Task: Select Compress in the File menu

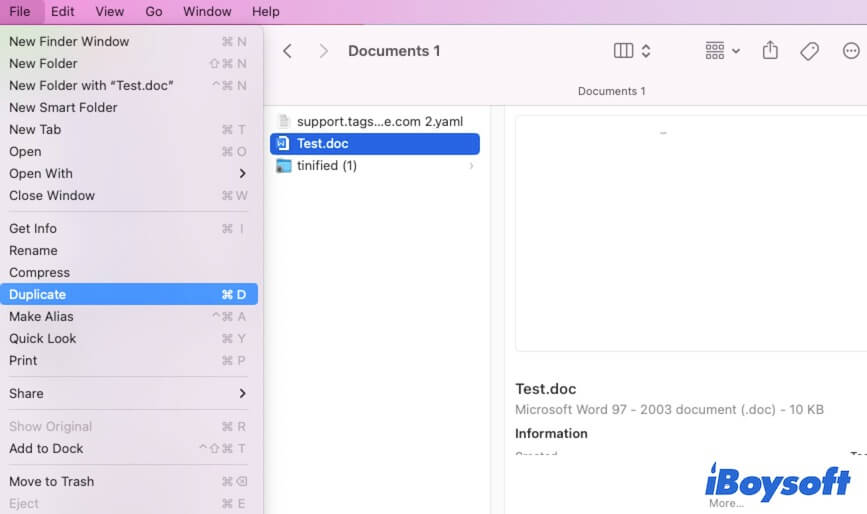Action: 40,273
